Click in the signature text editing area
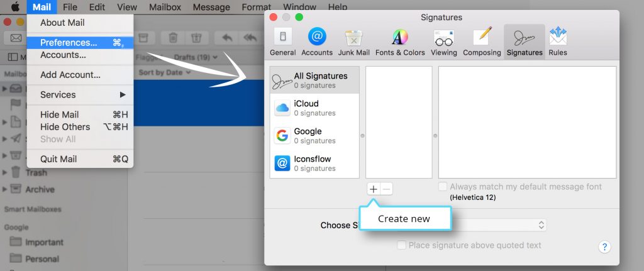The width and height of the screenshot is (644, 271). [528, 123]
